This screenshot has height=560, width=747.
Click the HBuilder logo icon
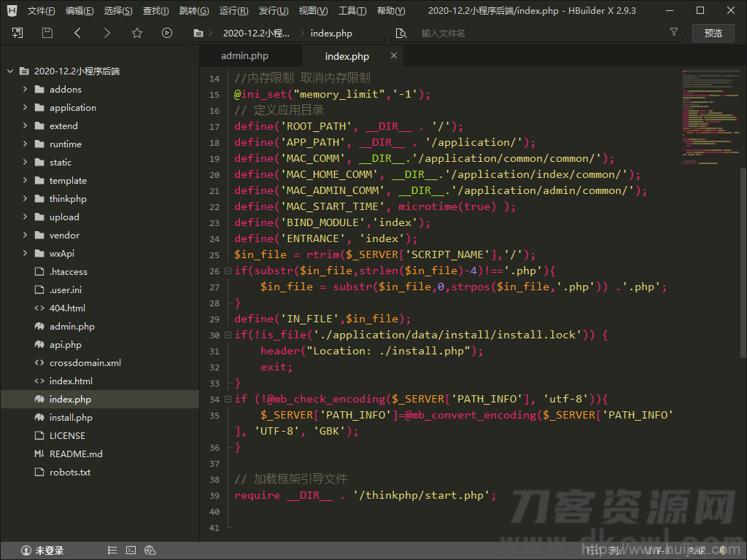point(12,10)
